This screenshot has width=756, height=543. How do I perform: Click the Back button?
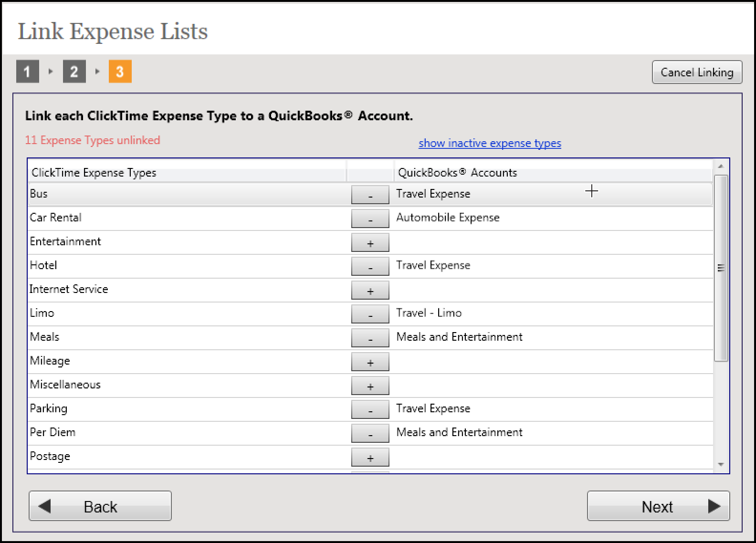100,506
